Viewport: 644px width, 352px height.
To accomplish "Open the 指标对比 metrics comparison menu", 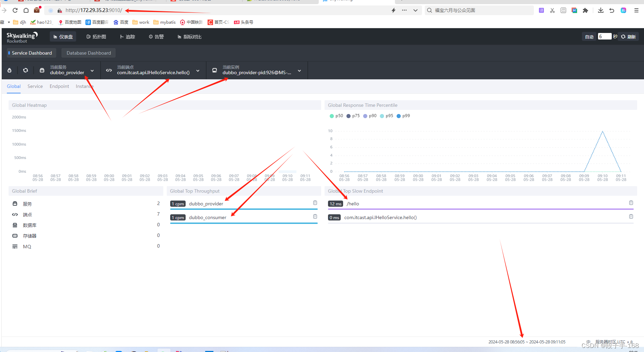I will point(189,37).
